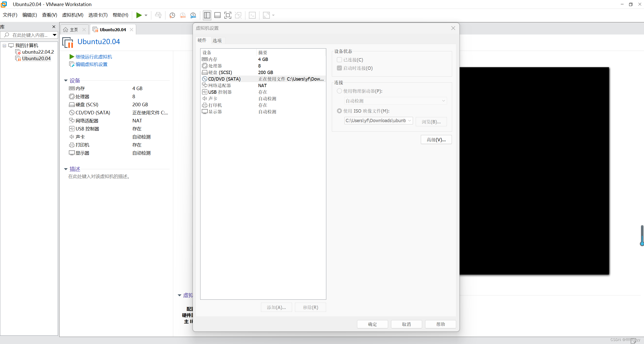
Task: Open the power-on dropdown arrow in the toolbar
Action: coord(146,15)
